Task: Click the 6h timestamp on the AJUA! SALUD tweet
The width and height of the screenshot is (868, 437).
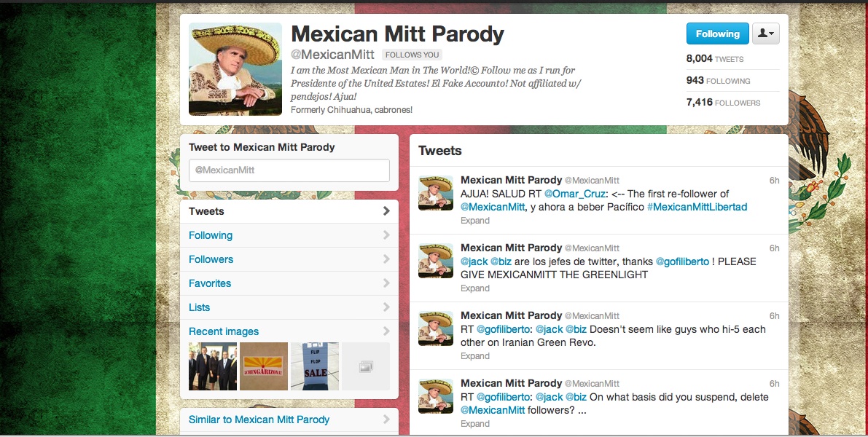Action: point(774,181)
